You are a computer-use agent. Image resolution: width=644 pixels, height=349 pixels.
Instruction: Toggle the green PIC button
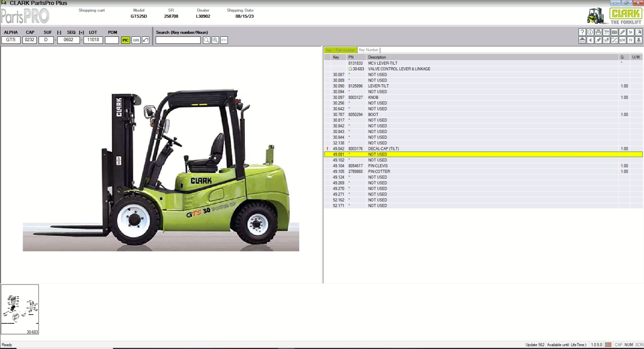pos(125,40)
